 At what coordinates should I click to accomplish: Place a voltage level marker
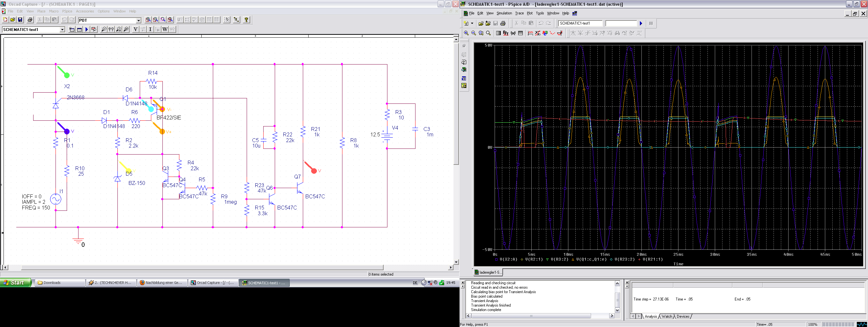pyautogui.click(x=104, y=29)
